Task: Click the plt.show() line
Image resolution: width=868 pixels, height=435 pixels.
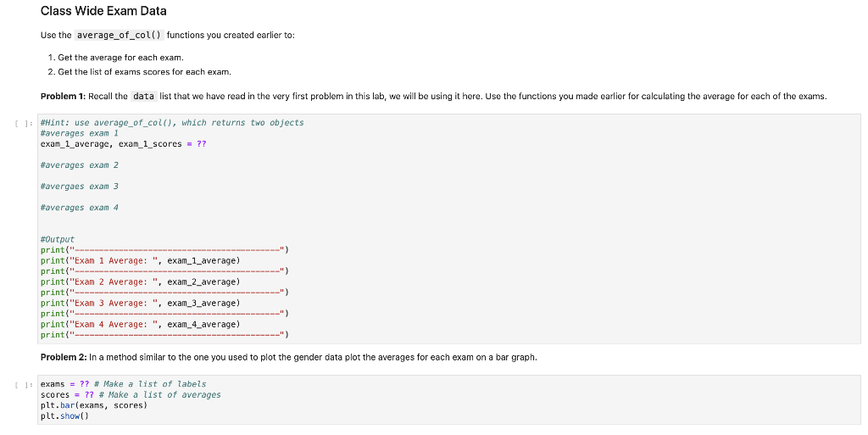Action: pyautogui.click(x=64, y=416)
